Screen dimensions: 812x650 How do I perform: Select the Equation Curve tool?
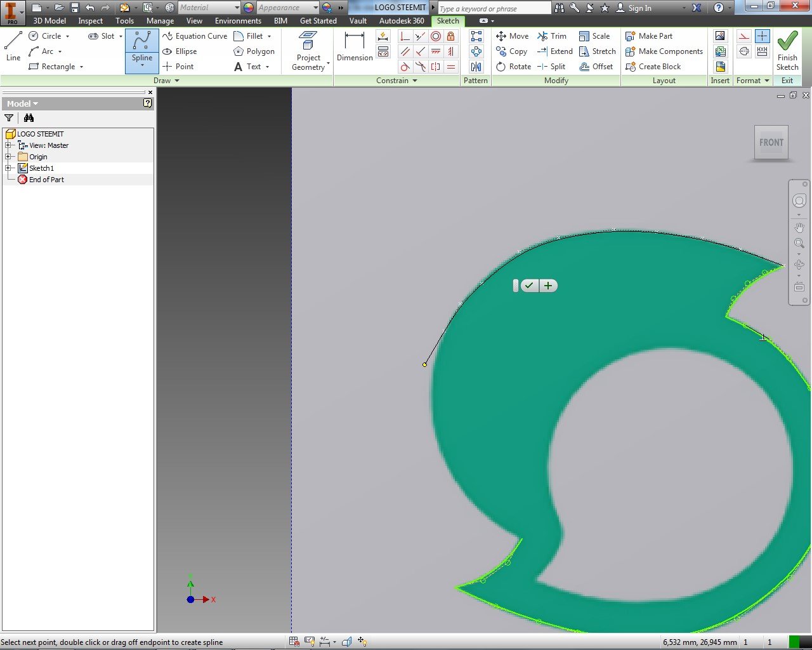195,36
